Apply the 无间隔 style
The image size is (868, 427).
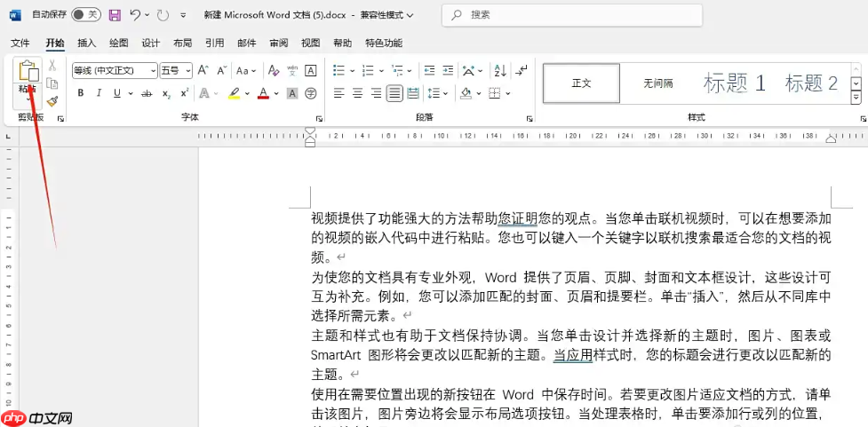pyautogui.click(x=658, y=83)
